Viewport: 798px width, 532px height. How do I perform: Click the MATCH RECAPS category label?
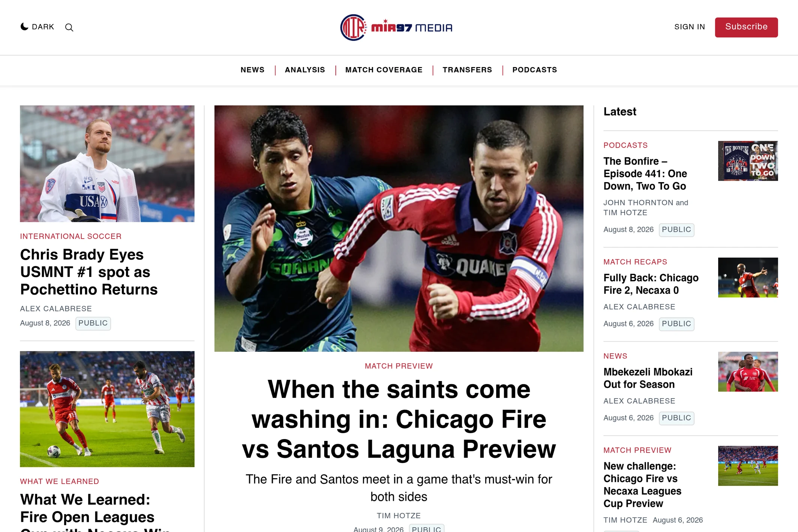(635, 262)
